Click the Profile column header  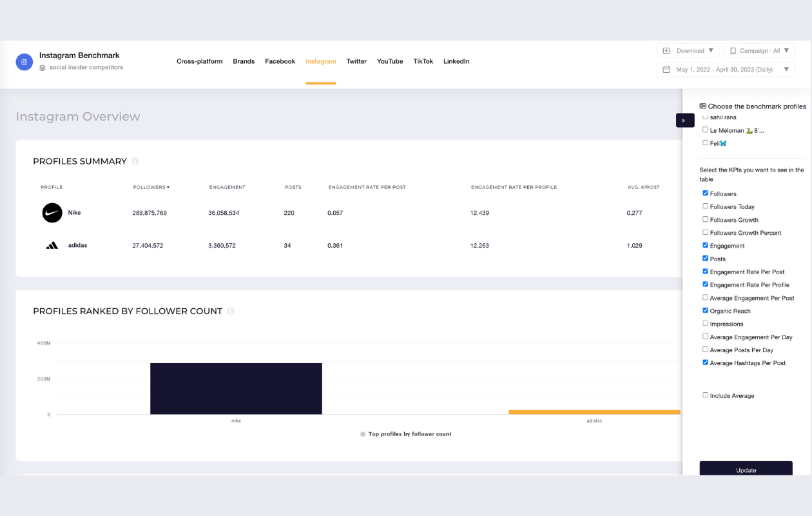click(x=52, y=187)
